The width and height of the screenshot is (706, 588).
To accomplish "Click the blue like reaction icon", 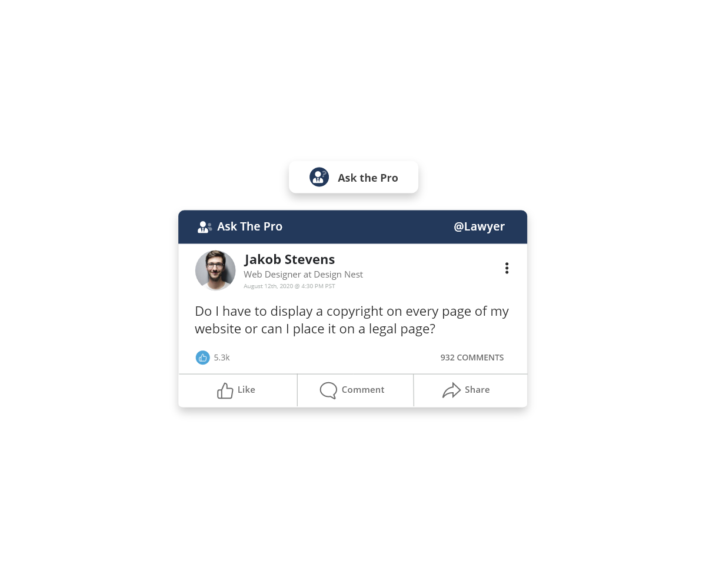I will coord(202,358).
